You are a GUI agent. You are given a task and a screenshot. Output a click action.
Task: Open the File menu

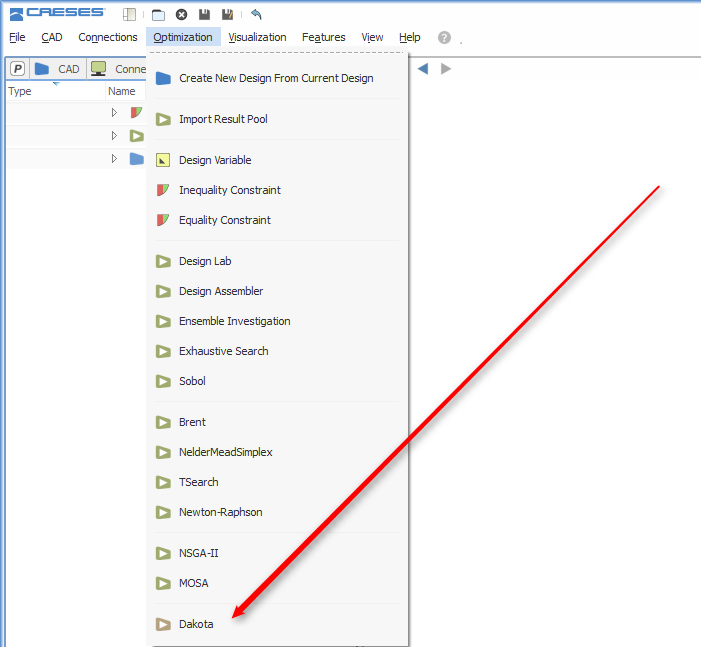(17, 37)
